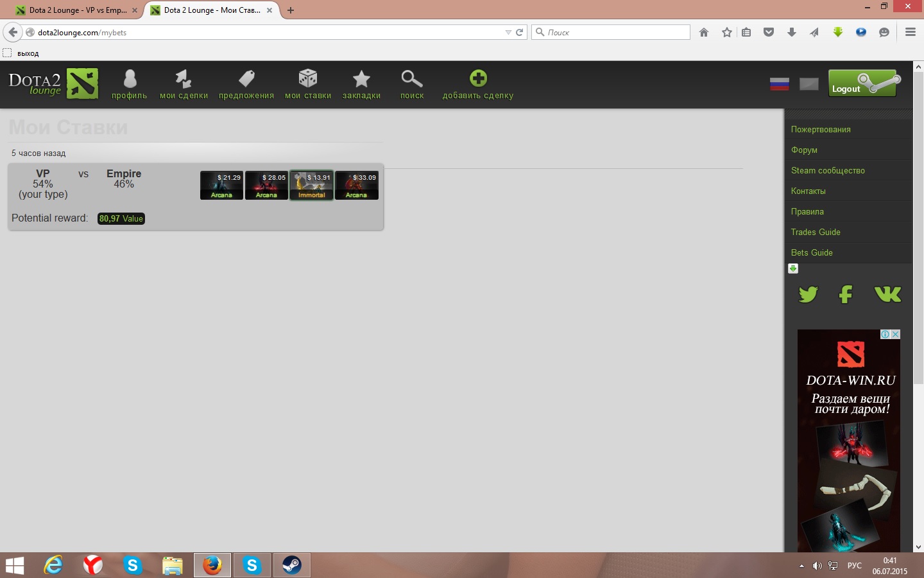Go to Steam сообщество sidebar link
924x578 pixels.
[x=828, y=170]
